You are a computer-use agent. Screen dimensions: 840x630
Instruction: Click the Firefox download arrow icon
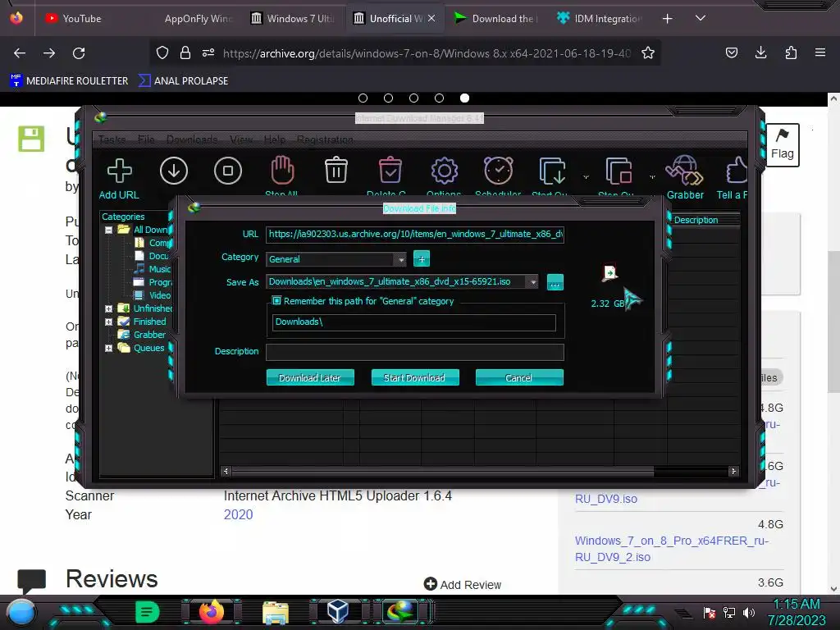pos(760,52)
